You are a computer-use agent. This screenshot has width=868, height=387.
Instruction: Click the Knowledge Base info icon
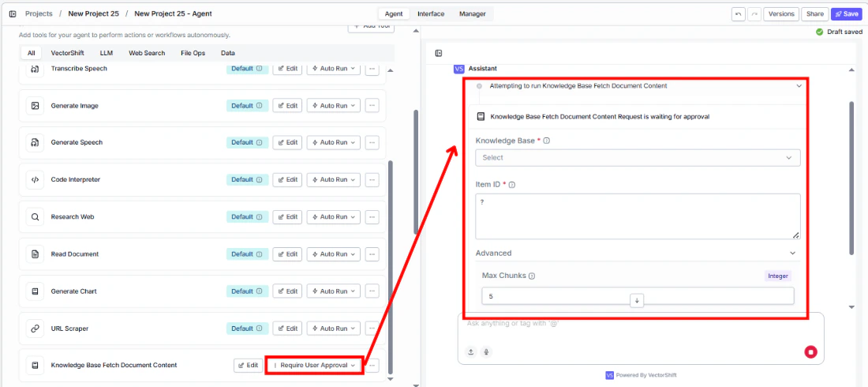point(546,141)
